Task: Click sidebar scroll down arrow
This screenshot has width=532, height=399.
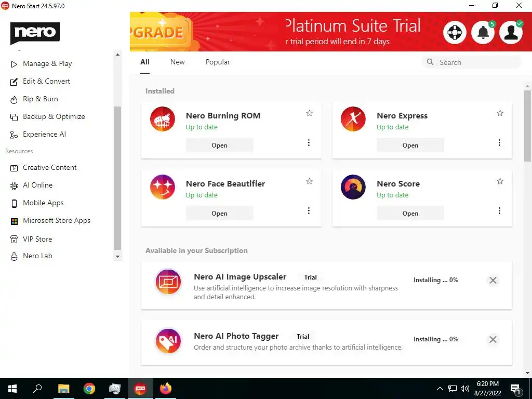Action: 117,257
